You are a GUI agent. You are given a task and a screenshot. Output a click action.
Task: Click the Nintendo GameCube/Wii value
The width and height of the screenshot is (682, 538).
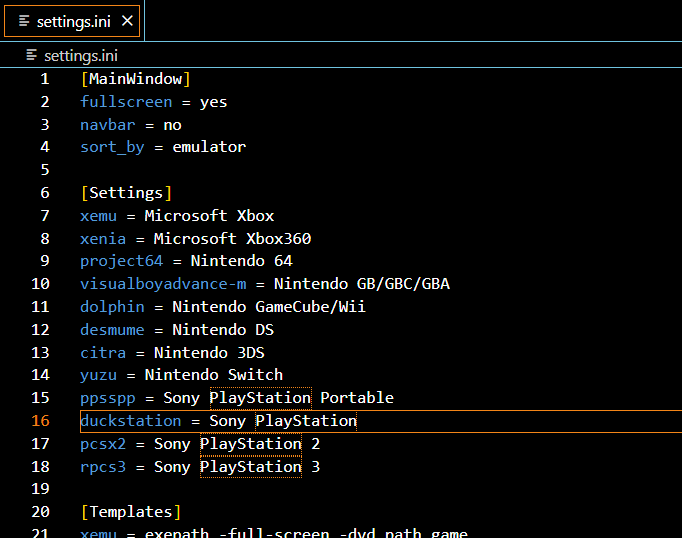pyautogui.click(x=269, y=307)
